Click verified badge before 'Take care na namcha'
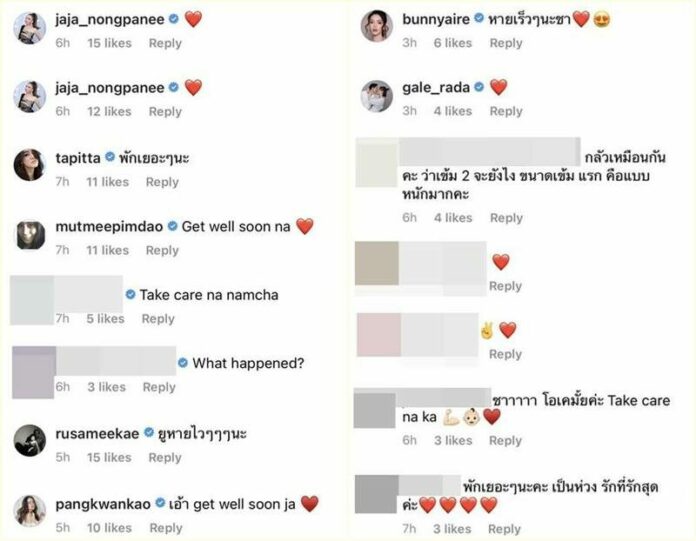This screenshot has width=696, height=541. [130, 294]
